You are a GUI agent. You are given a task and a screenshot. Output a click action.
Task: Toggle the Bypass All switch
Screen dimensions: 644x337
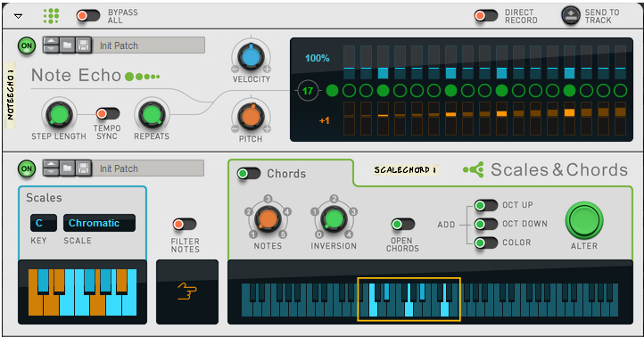[x=88, y=16]
